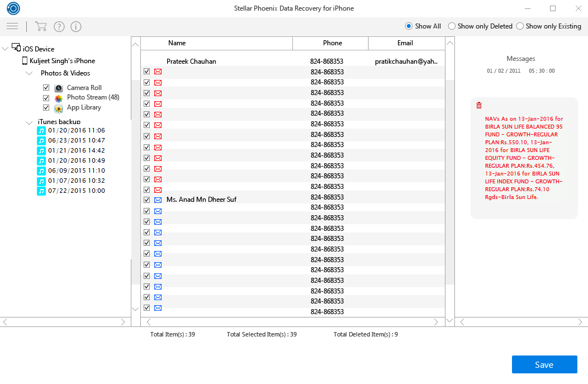Click down arrow of scrollbar right of Email column

pos(450,321)
